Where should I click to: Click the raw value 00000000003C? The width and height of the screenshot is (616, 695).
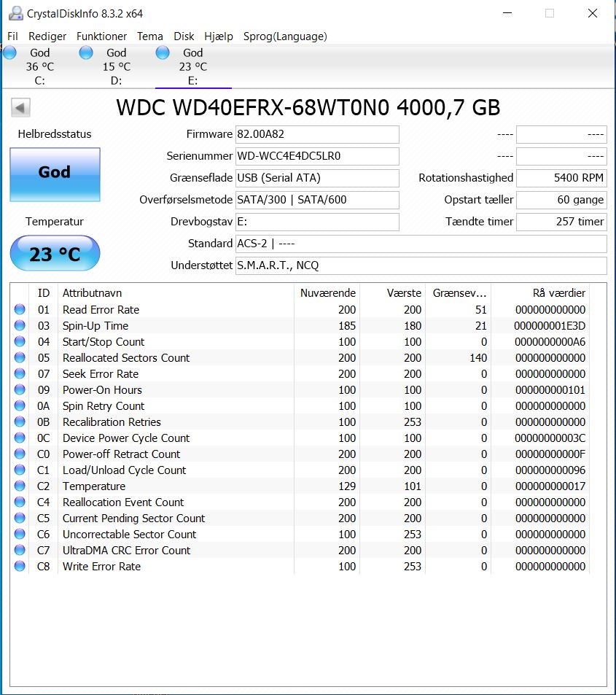coord(550,438)
